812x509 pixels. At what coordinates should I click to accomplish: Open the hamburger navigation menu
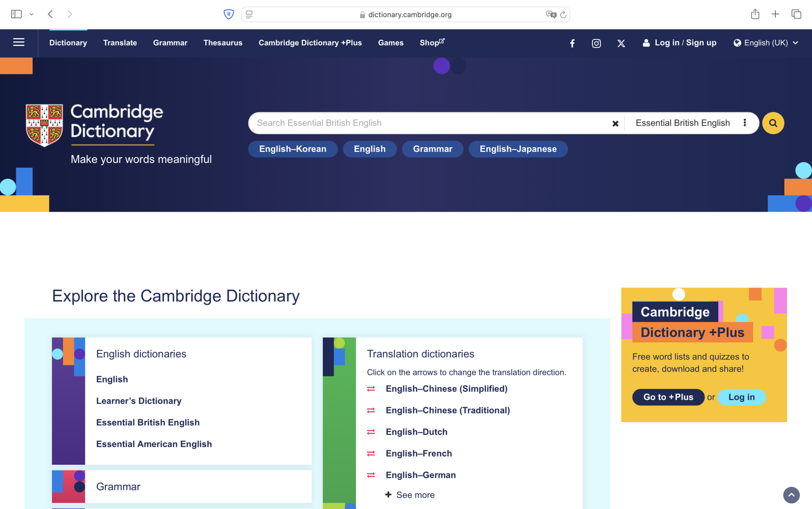tap(18, 43)
